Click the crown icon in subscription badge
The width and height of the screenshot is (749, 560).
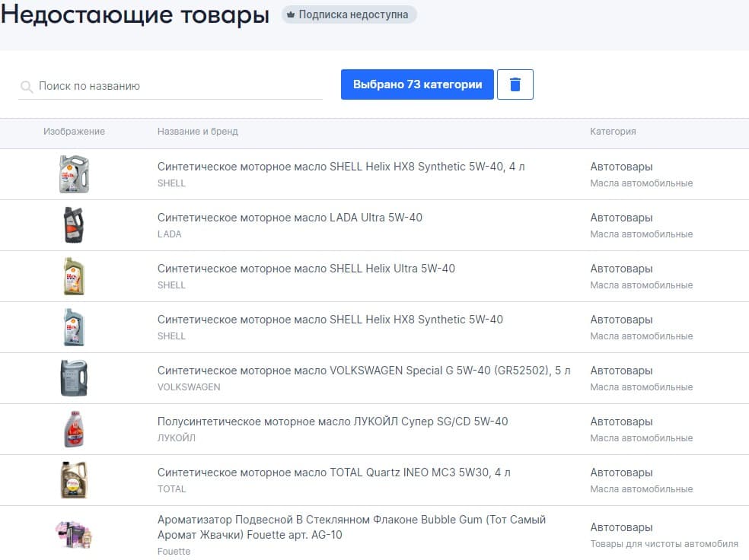coord(291,14)
